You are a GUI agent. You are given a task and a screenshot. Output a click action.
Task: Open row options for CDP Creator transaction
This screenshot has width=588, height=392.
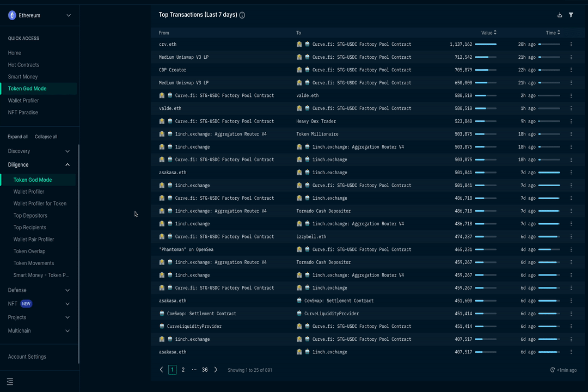(571, 70)
